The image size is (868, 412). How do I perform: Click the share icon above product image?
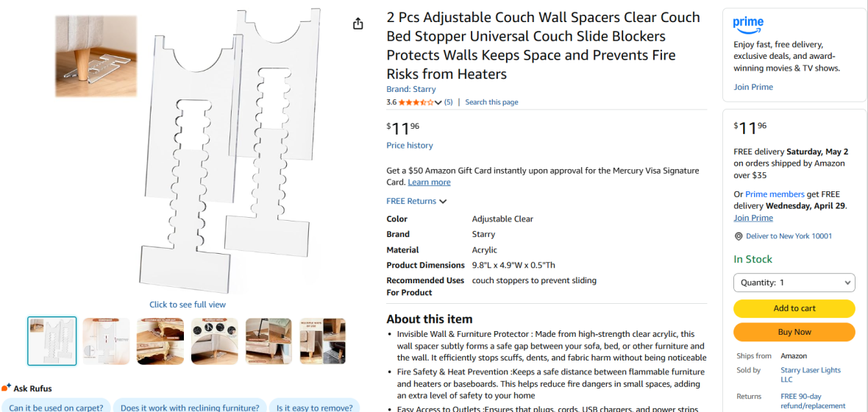tap(358, 24)
